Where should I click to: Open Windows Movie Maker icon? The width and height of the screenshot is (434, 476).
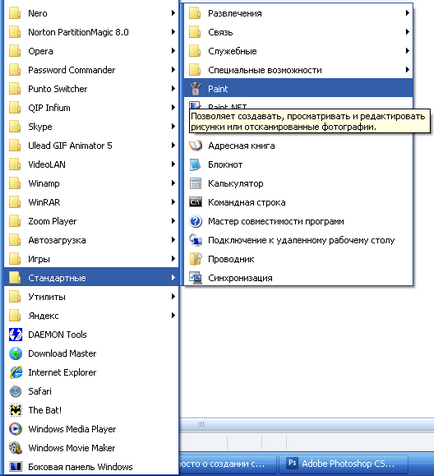[x=15, y=448]
